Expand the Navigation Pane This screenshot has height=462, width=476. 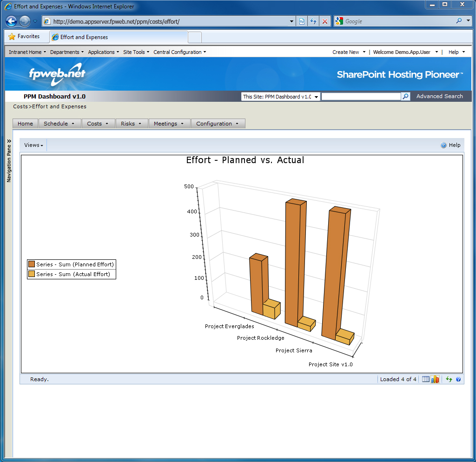9,158
